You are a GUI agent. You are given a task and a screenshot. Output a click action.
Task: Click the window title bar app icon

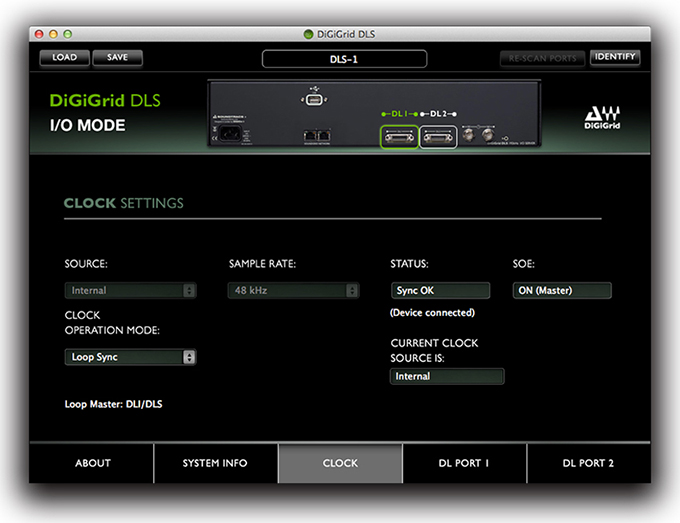point(308,34)
